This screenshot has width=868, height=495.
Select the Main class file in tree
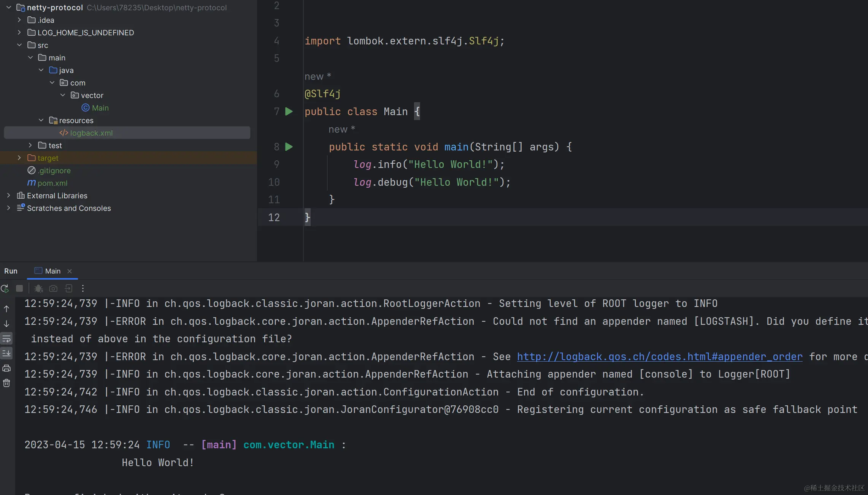click(100, 108)
